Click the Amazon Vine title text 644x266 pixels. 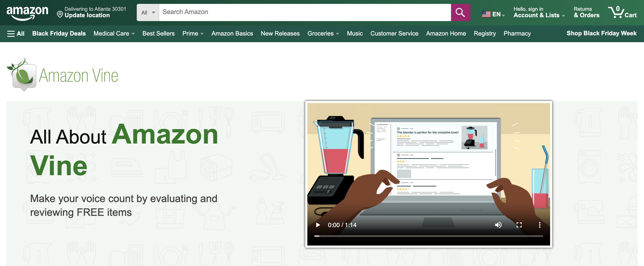coord(78,75)
